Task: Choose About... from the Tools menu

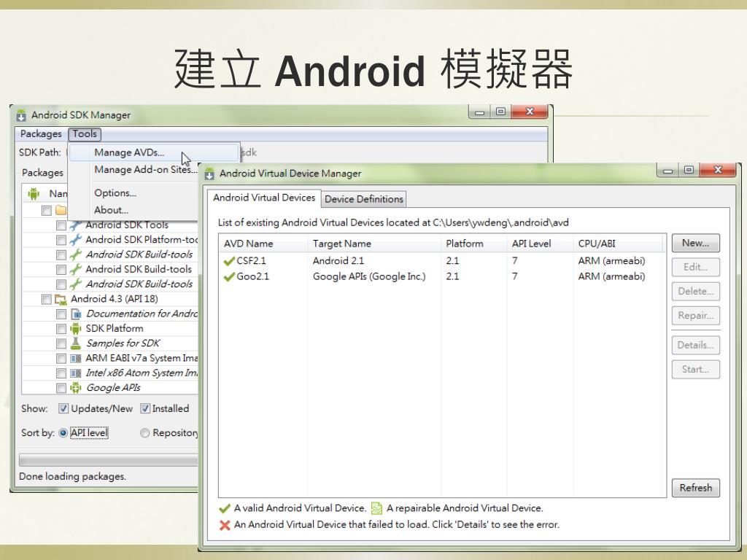Action: pyautogui.click(x=111, y=210)
